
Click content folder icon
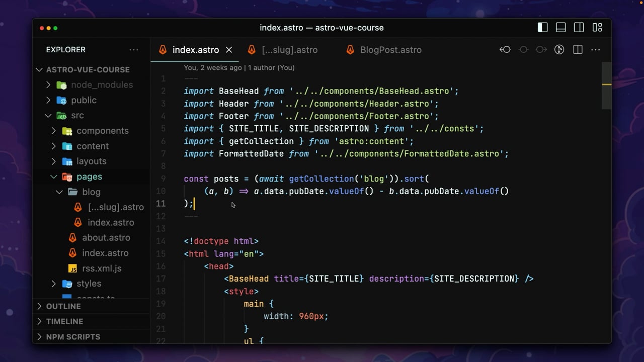pos(67,146)
